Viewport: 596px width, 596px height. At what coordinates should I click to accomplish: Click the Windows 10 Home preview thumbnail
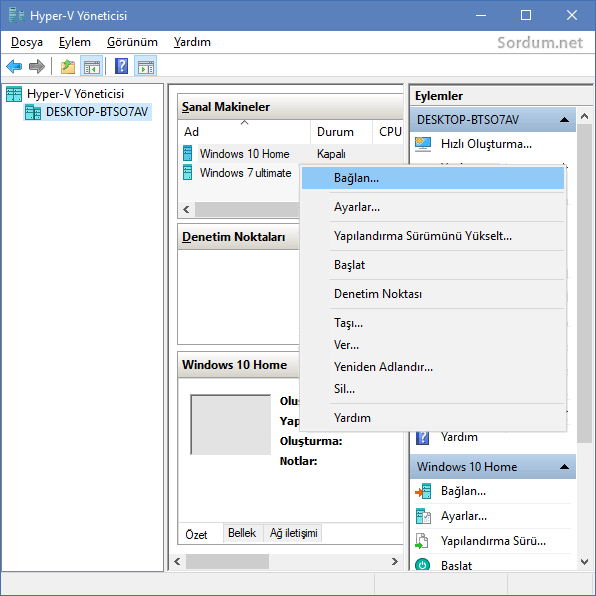tap(231, 425)
